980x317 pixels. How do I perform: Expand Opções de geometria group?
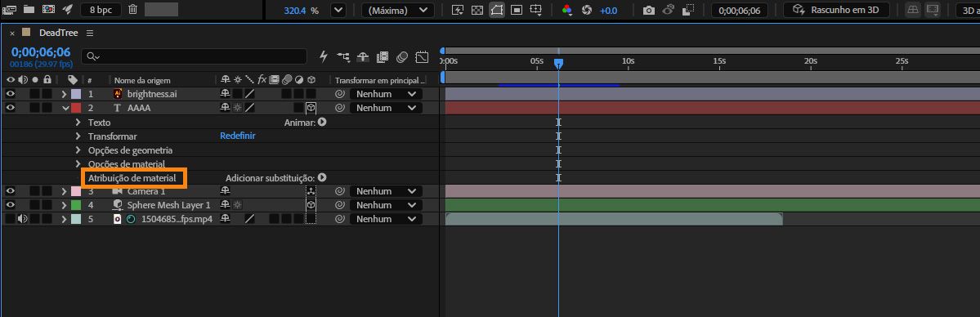[78, 150]
